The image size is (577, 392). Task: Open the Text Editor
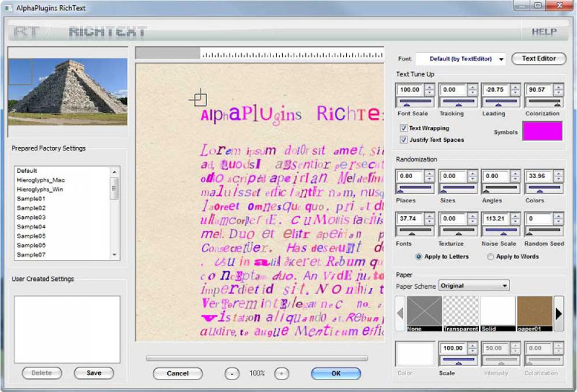click(538, 58)
